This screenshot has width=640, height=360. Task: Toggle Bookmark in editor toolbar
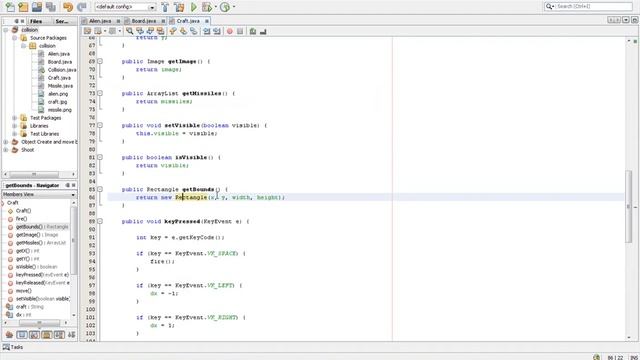193,31
